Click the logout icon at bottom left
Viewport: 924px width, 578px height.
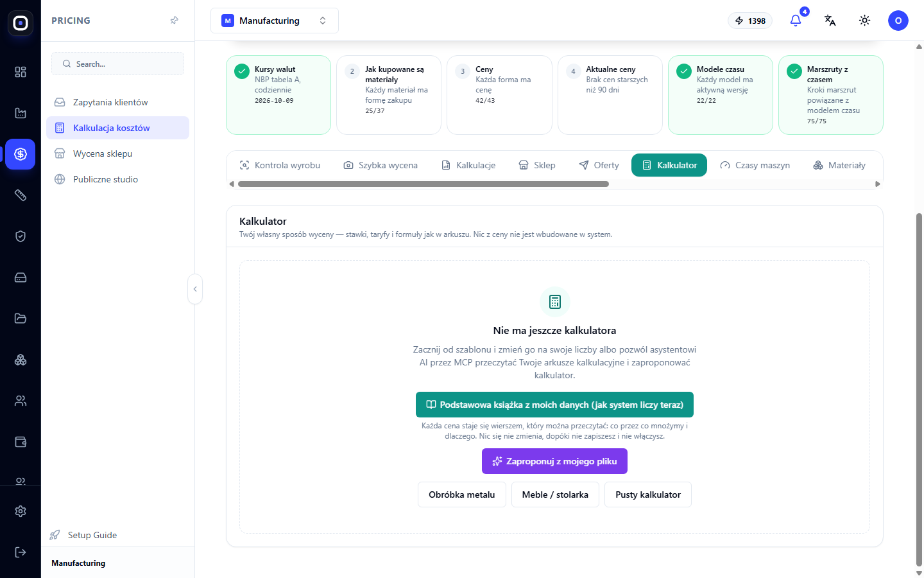pos(21,552)
